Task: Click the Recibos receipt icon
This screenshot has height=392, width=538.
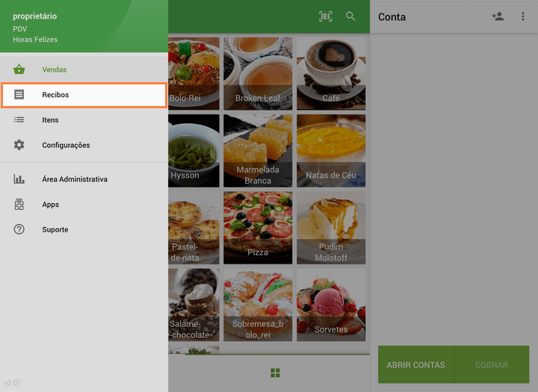Action: 19,94
